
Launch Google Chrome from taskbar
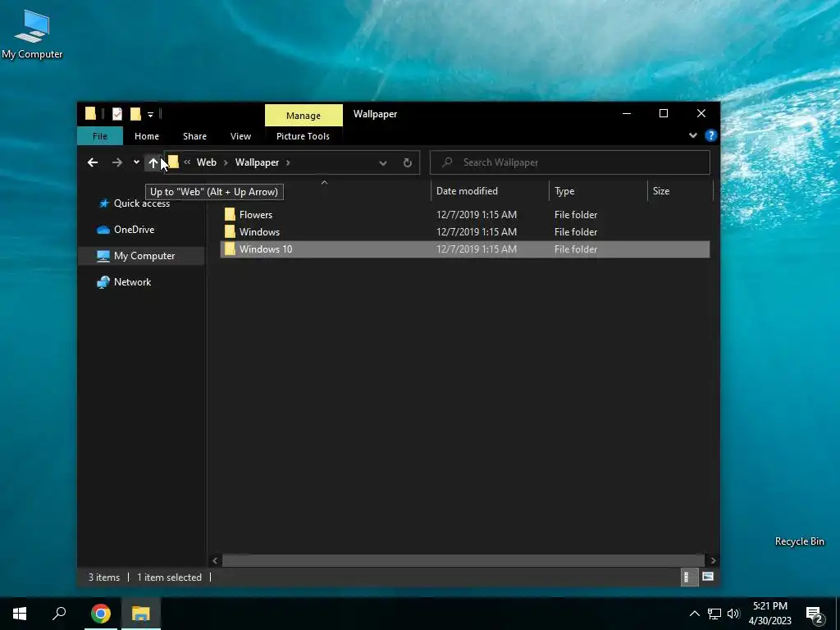(101, 614)
